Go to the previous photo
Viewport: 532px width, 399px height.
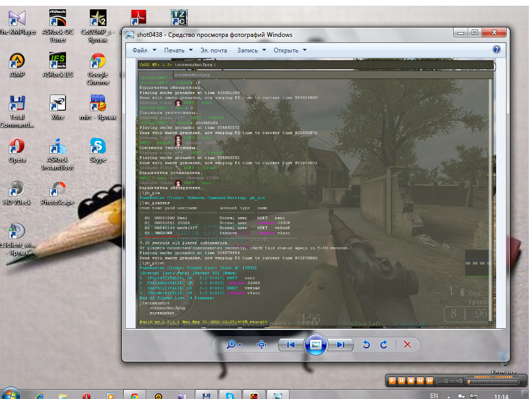click(291, 345)
